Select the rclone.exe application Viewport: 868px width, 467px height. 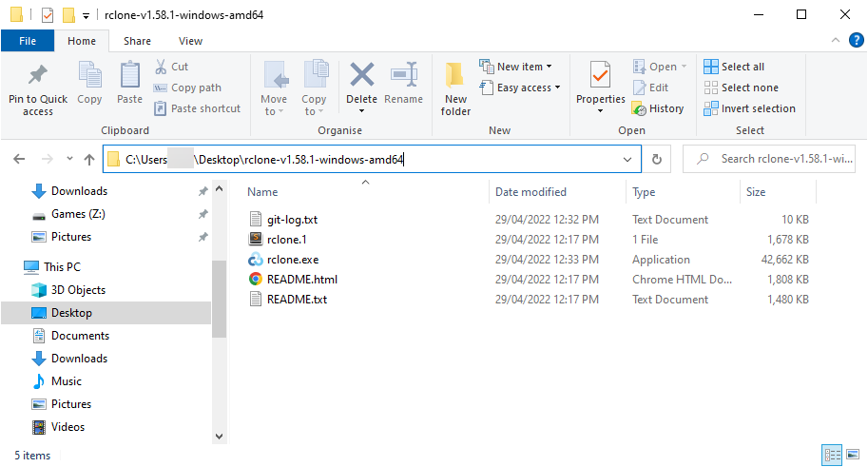293,260
